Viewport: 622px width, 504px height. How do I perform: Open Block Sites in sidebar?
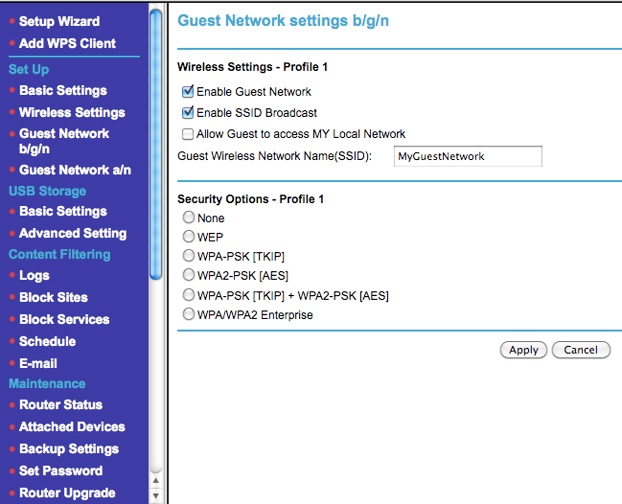pyautogui.click(x=54, y=297)
